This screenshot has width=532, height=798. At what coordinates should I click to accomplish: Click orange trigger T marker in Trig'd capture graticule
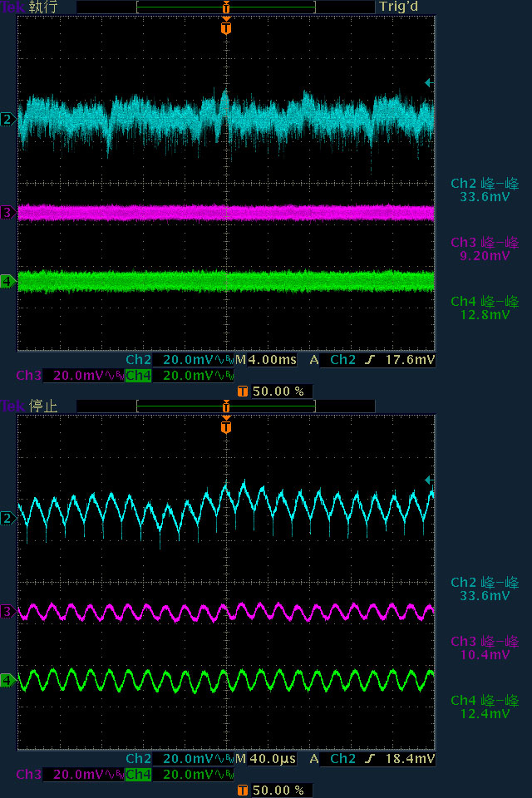click(x=226, y=27)
